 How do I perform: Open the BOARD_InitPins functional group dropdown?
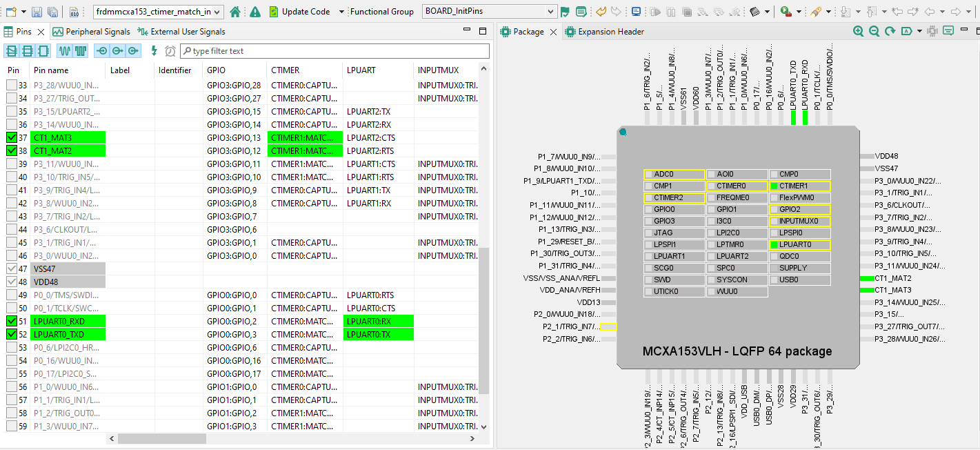point(550,12)
